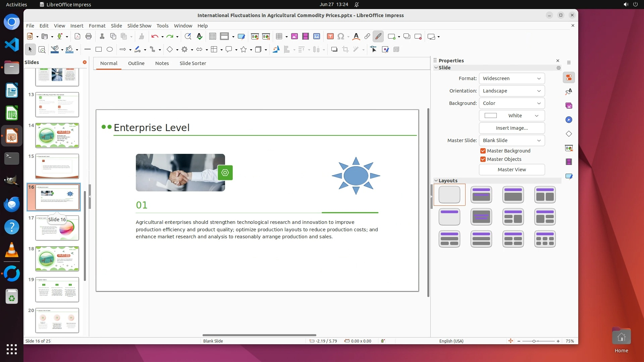Open the Format dropdown showing Widescreen

pyautogui.click(x=512, y=78)
